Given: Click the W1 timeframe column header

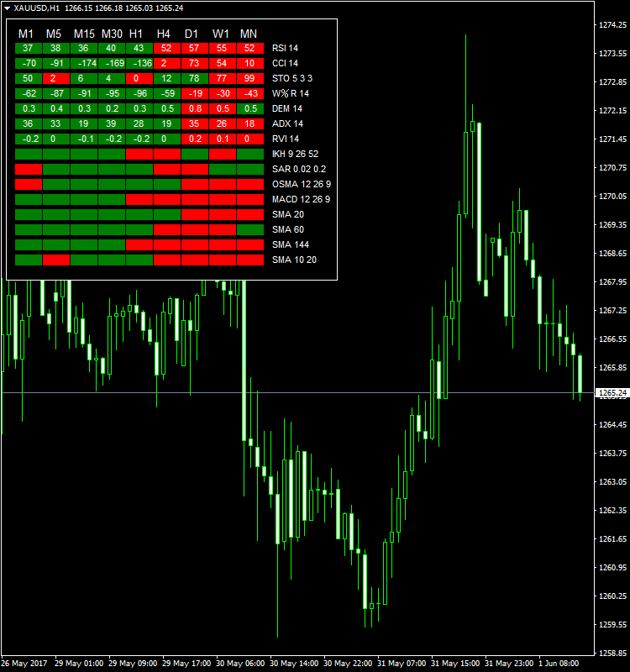Looking at the screenshot, I should point(221,34).
